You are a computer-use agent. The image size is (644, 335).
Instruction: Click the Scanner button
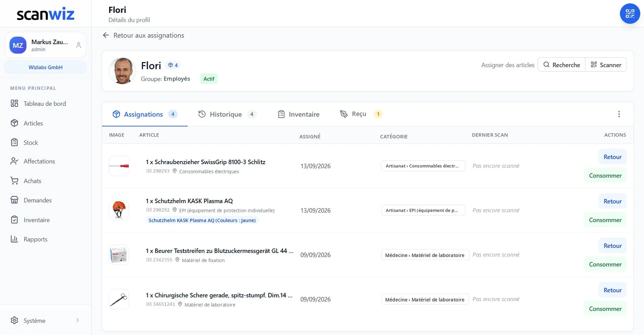click(606, 65)
